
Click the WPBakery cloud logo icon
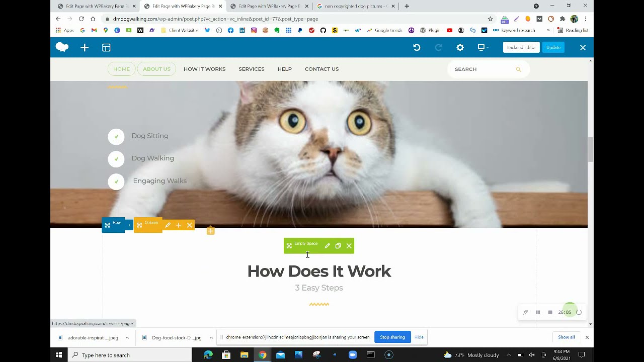pyautogui.click(x=62, y=47)
